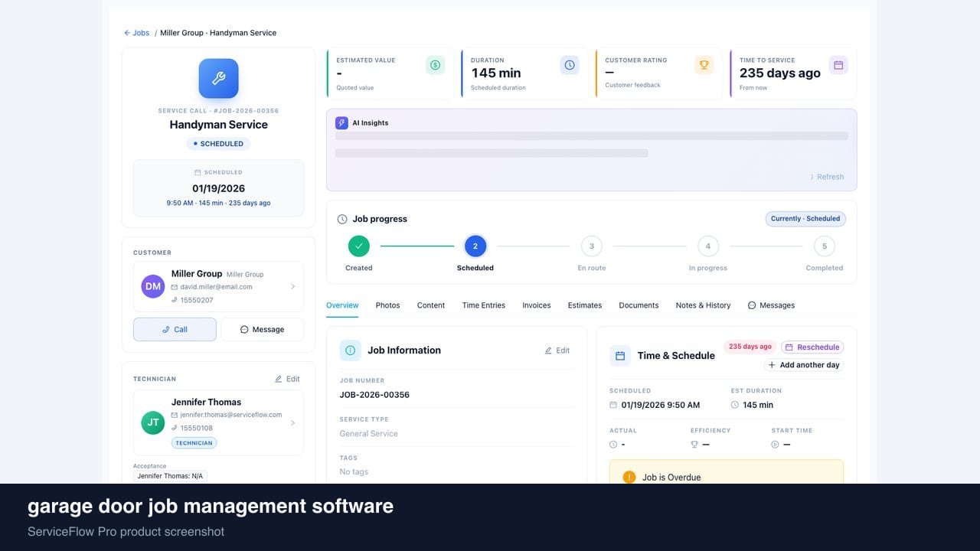Go to the Documents tab
980x551 pixels.
[639, 305]
